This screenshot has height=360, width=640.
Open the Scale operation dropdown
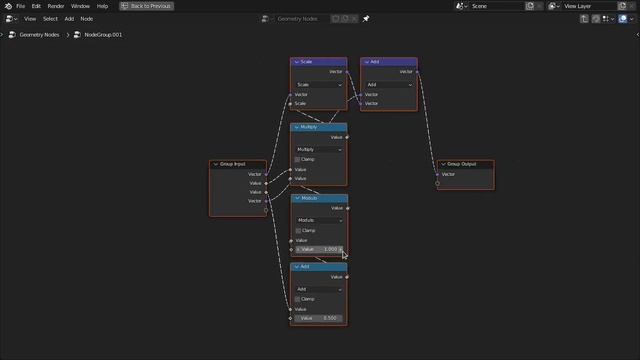[x=319, y=84]
